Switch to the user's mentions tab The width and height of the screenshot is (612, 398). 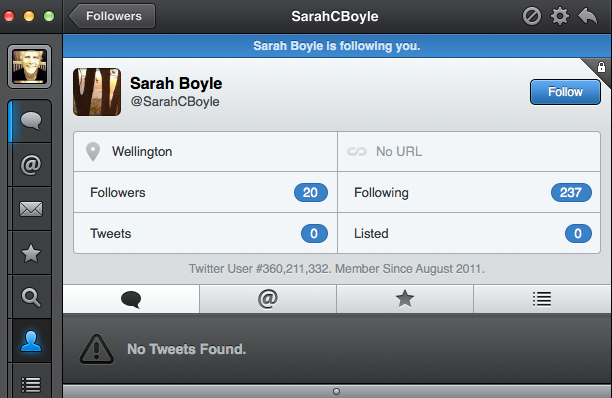[268, 299]
